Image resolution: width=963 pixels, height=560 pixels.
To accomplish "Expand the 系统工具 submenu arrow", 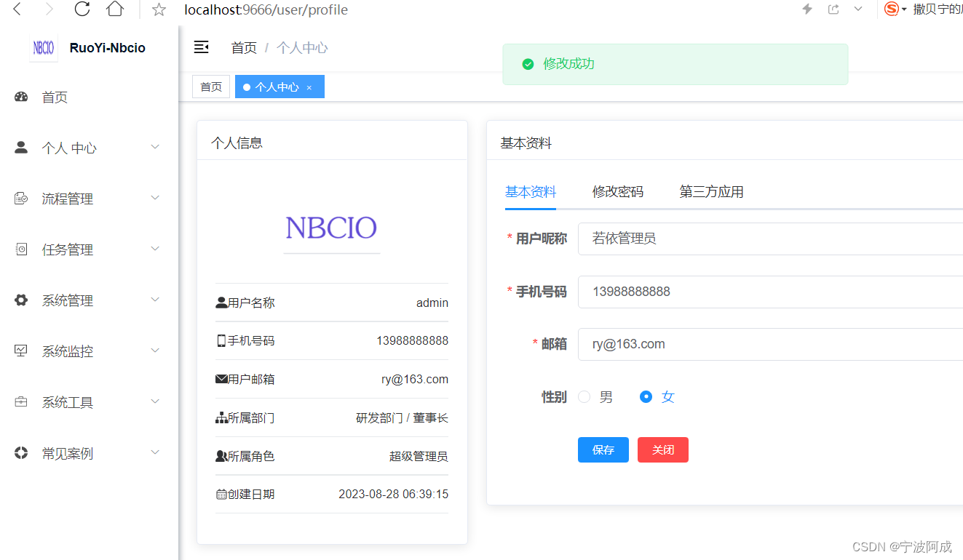I will tap(155, 401).
